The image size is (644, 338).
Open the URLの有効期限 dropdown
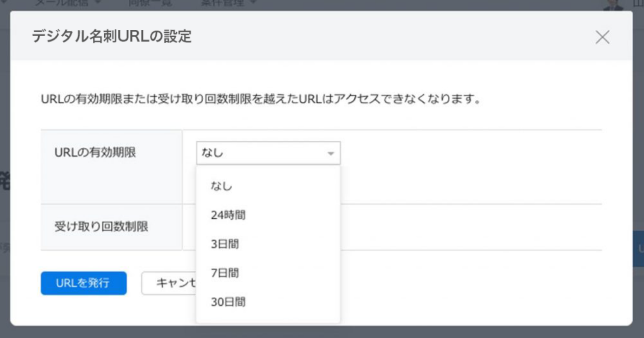tap(268, 153)
